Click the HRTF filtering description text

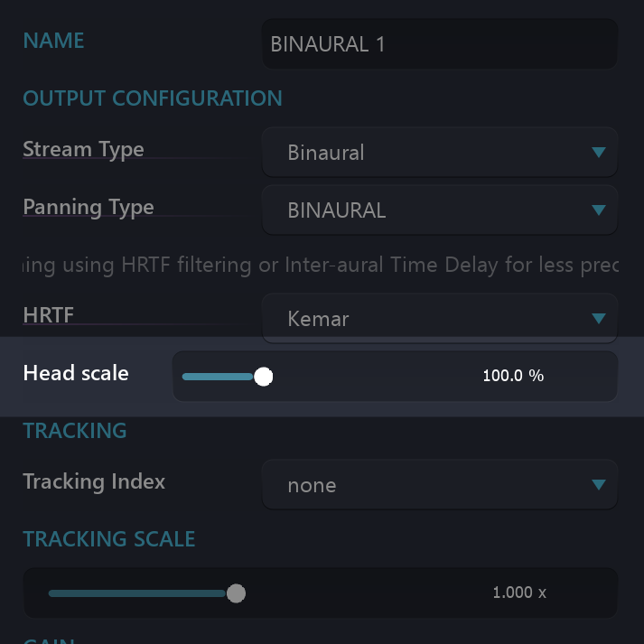322,265
